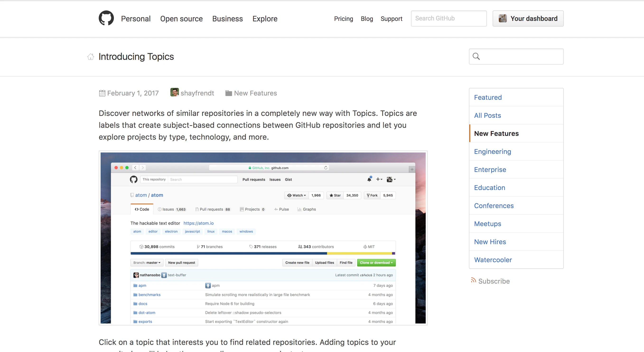The image size is (644, 352).
Task: Open the Watercooler sidebar category
Action: coord(516,259)
